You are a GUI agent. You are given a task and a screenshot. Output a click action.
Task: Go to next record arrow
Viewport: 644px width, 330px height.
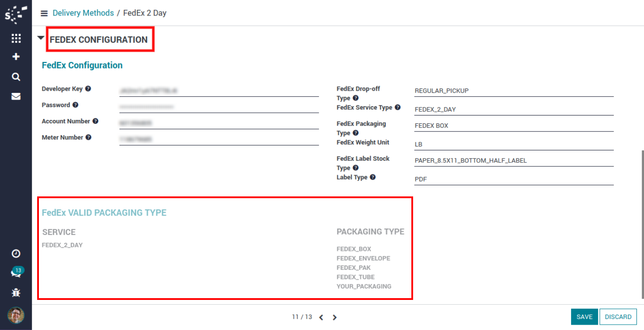coord(335,317)
